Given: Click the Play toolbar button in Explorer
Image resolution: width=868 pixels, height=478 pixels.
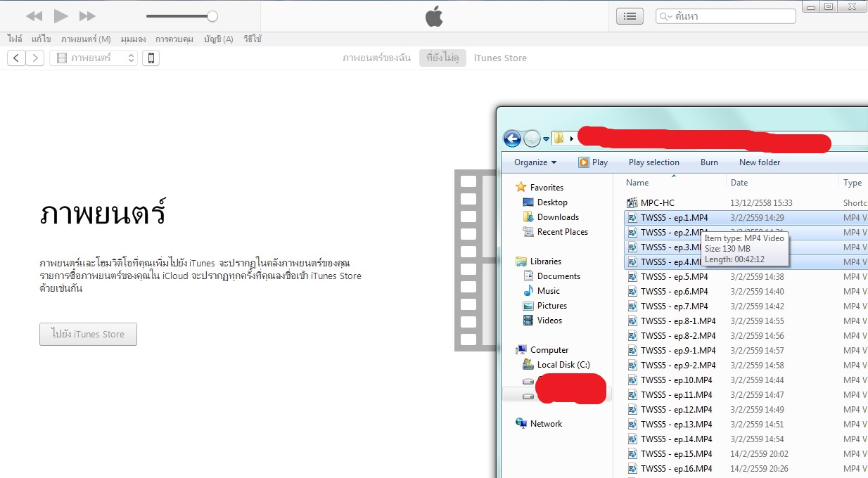Looking at the screenshot, I should tap(593, 162).
